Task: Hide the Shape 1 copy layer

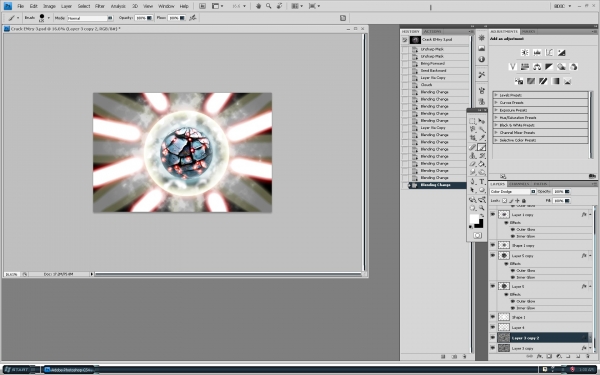Action: [x=492, y=245]
